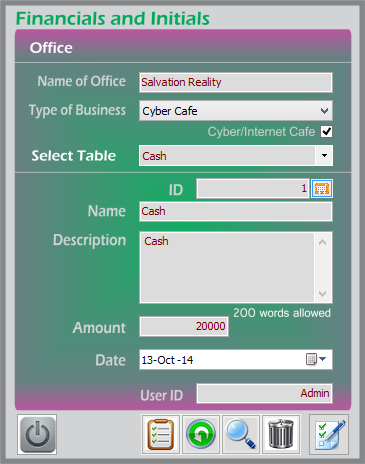Click the '200 words allowed' text
The image size is (365, 464).
click(x=282, y=313)
